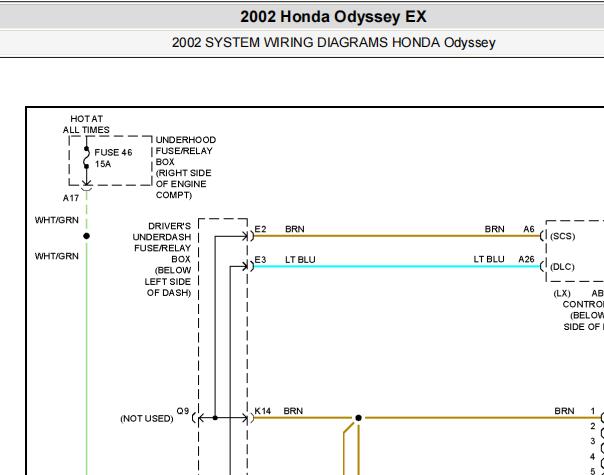604x475 pixels.
Task: Click terminal label "E2"
Action: [x=260, y=229]
